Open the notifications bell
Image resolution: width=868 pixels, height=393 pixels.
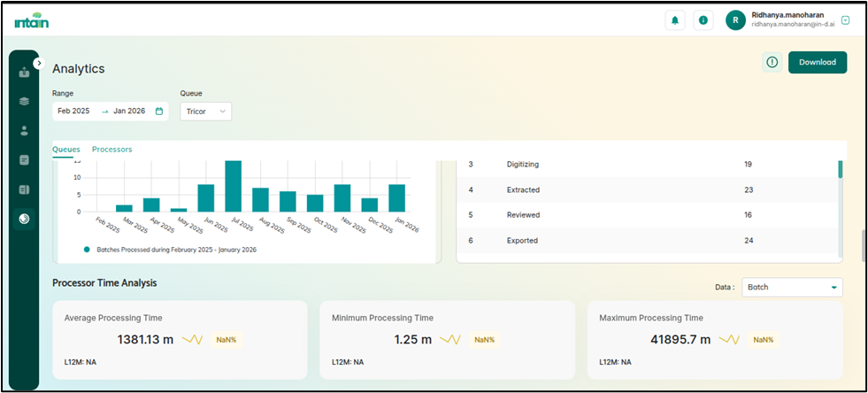(x=675, y=20)
